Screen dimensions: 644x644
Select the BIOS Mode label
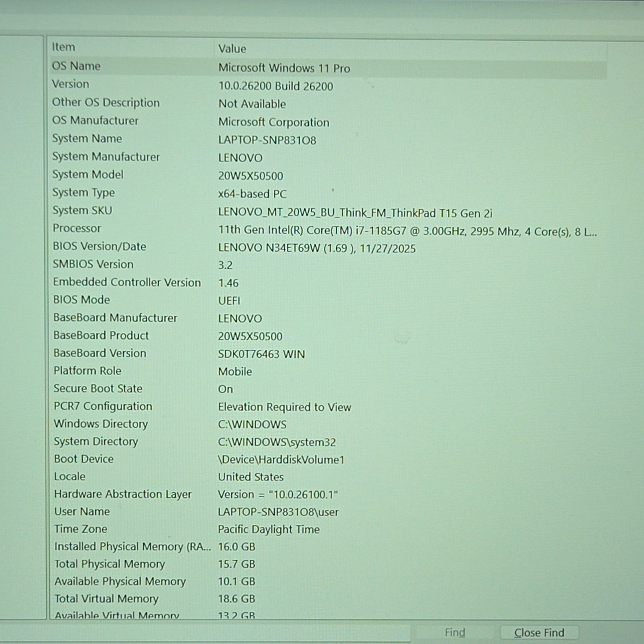pyautogui.click(x=82, y=300)
